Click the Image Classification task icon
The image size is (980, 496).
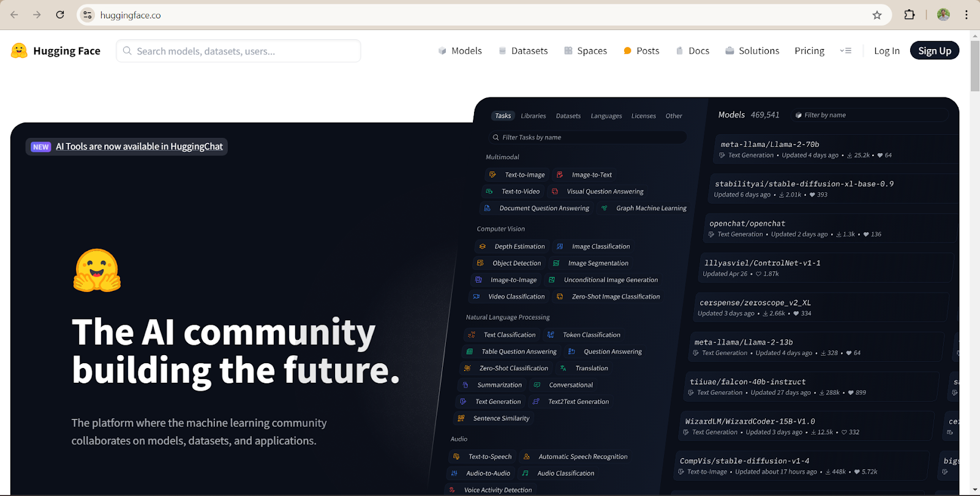click(560, 246)
